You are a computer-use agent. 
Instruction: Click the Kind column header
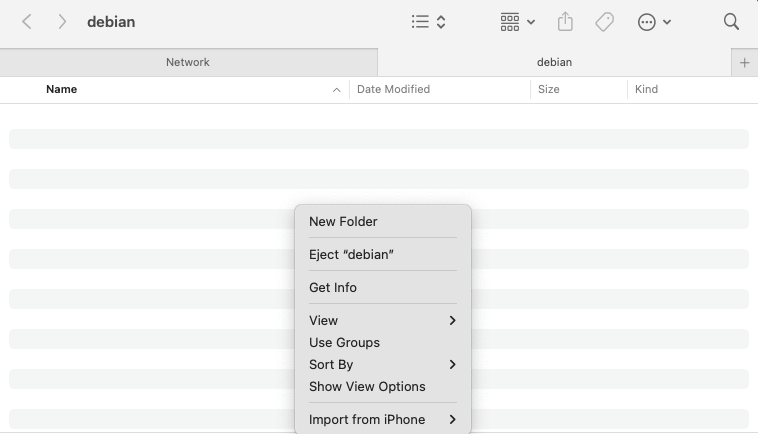(x=647, y=89)
